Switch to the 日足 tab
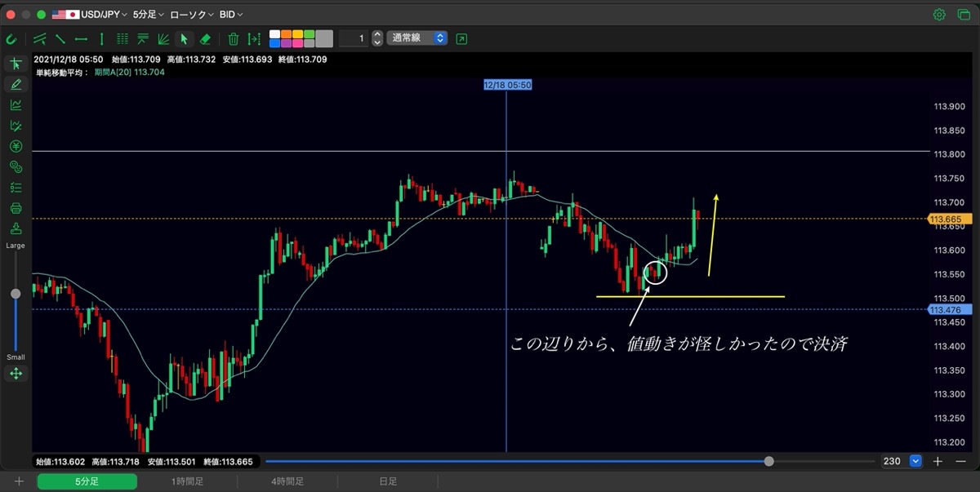This screenshot has height=492, width=980. pos(388,482)
